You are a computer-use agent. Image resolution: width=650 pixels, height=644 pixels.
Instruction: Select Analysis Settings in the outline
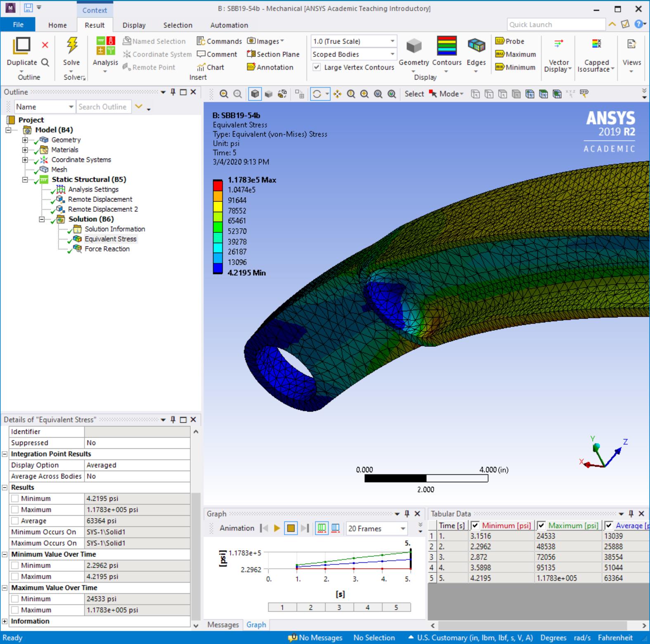(x=93, y=189)
